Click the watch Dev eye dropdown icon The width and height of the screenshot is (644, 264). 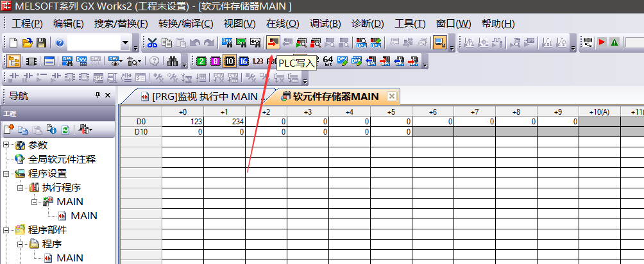[x=115, y=62]
